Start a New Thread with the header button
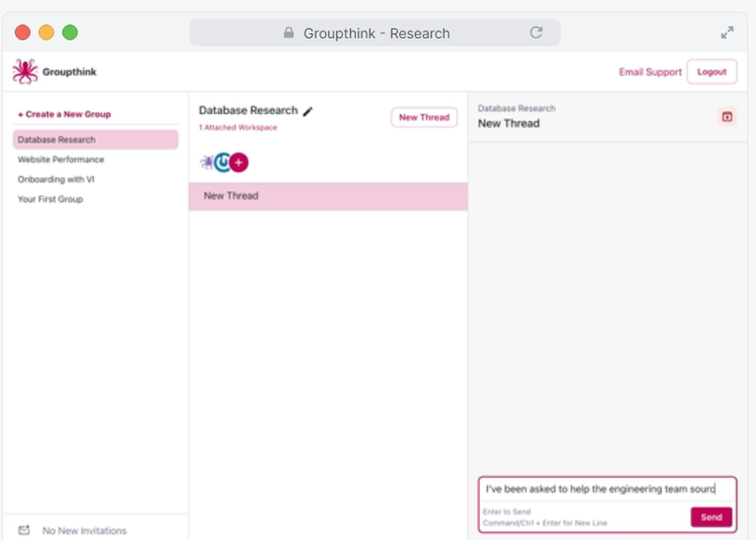The width and height of the screenshot is (756, 540). click(424, 117)
